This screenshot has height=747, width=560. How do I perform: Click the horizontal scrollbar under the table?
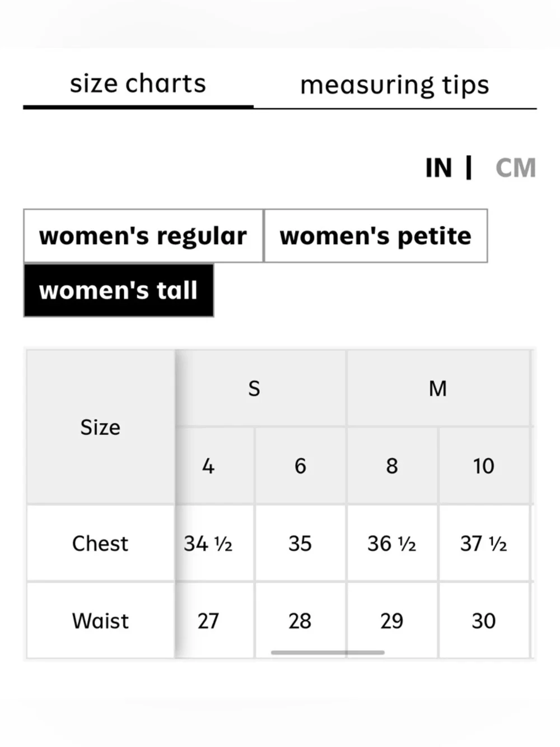[x=328, y=652]
